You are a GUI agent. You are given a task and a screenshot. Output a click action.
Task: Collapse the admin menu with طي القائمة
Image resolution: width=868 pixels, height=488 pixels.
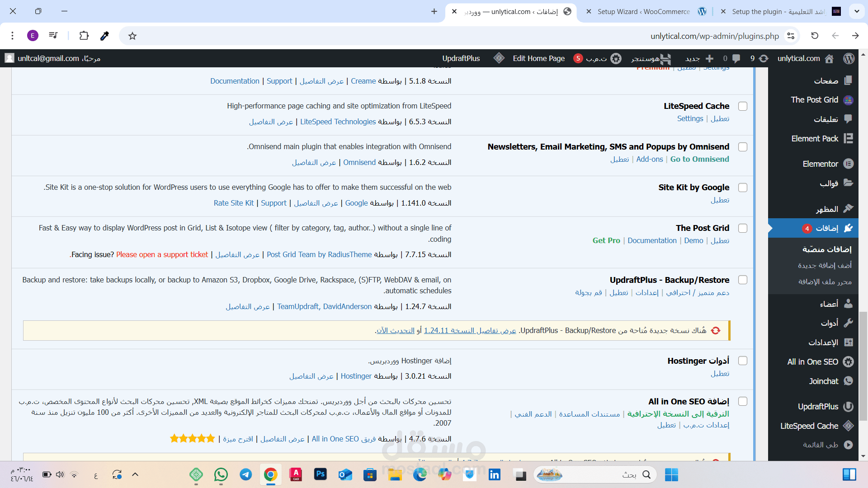point(827,445)
